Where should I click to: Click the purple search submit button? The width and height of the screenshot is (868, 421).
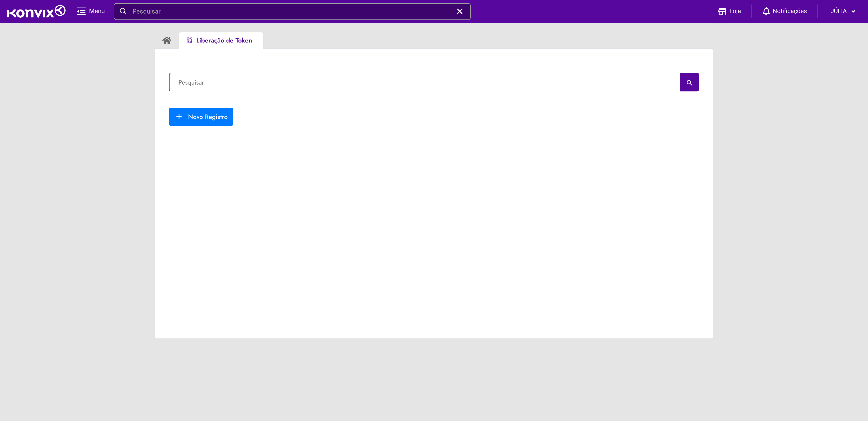tap(689, 82)
